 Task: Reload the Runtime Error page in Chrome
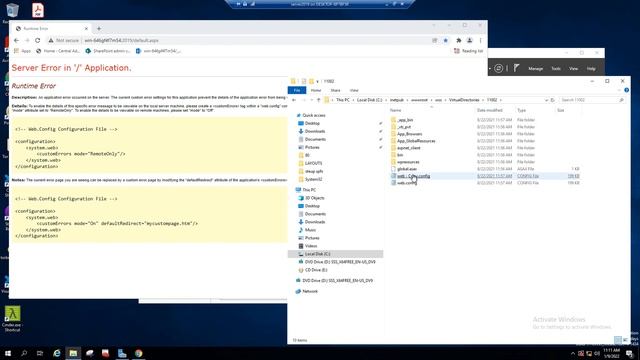click(38, 40)
